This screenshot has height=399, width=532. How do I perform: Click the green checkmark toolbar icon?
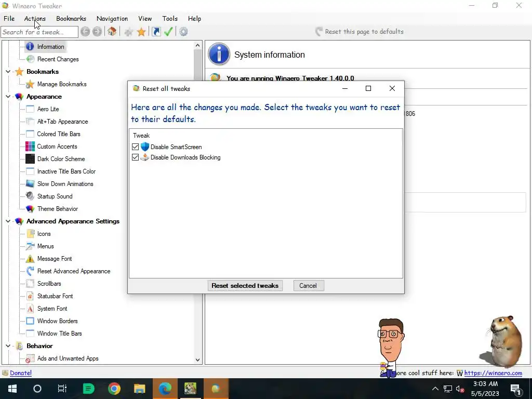click(x=168, y=32)
